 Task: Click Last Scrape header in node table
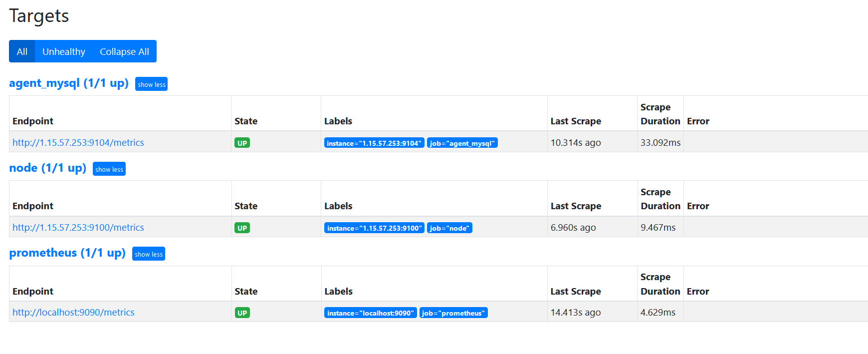point(576,206)
